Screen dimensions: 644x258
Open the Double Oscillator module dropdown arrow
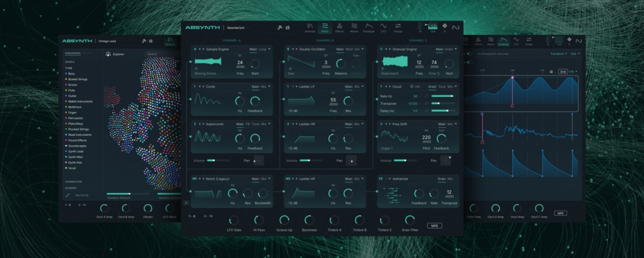[362, 49]
